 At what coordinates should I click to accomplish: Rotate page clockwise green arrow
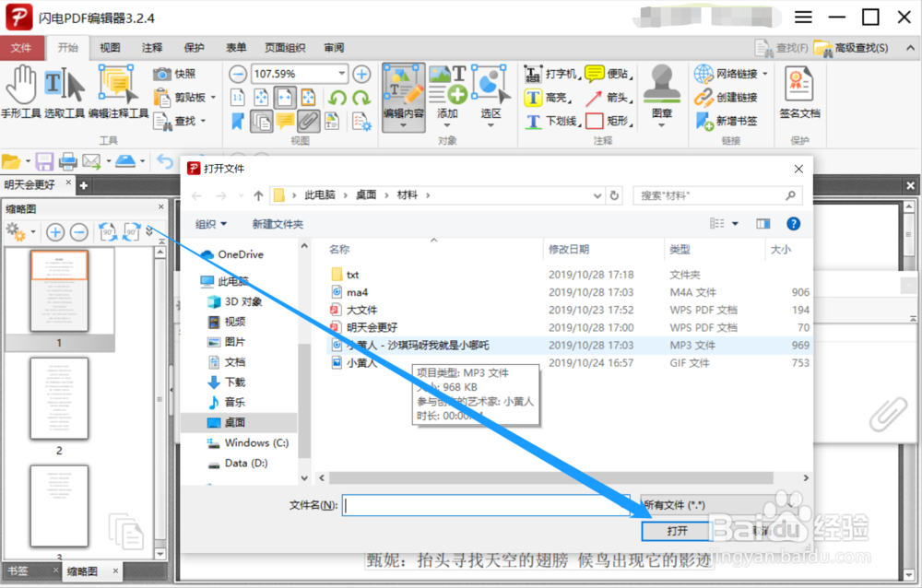pos(361,98)
